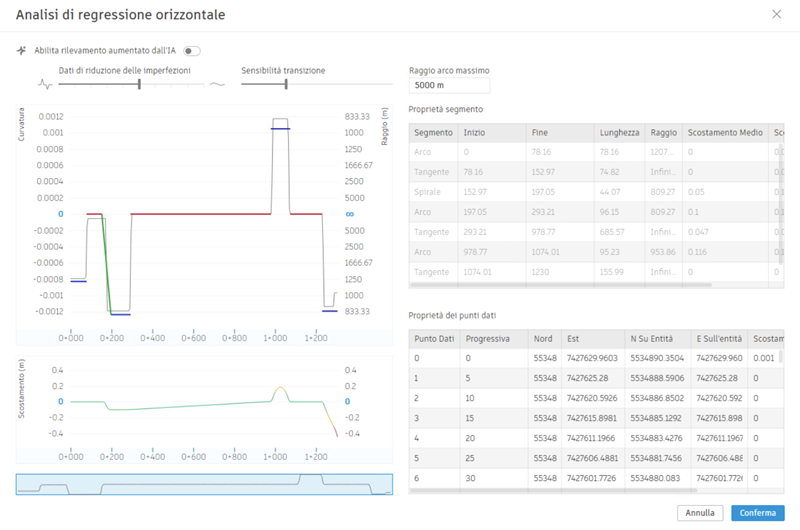Toggle AI-augmented detection switch
800x530 pixels.
[x=192, y=51]
